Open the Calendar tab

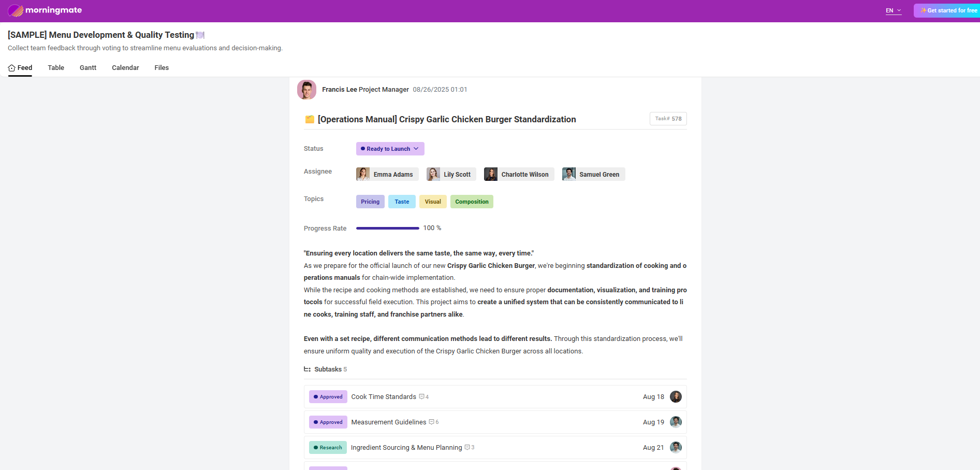coord(125,68)
